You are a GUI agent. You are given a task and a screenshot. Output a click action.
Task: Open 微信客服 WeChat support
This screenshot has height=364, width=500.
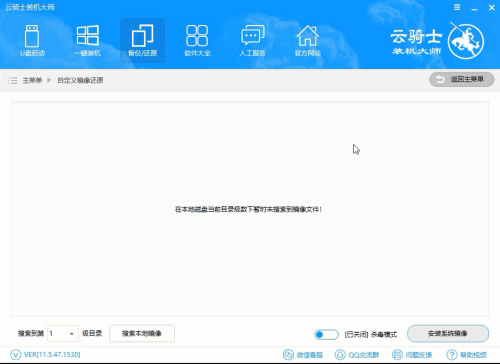(303, 355)
